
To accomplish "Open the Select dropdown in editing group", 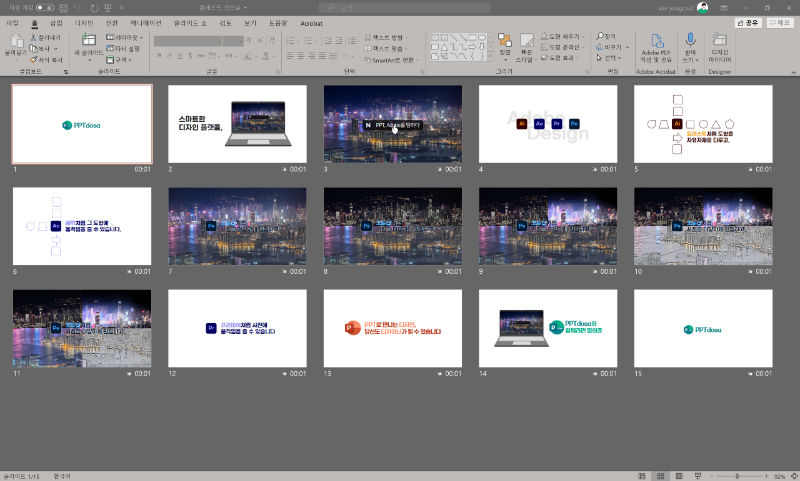I will (612, 58).
